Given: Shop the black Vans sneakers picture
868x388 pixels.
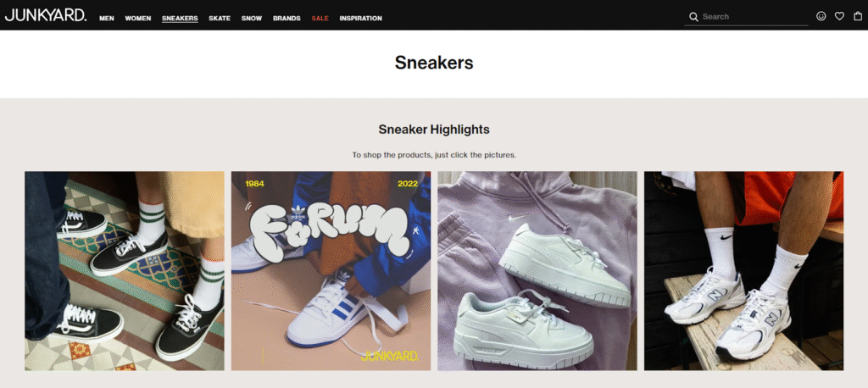Looking at the screenshot, I should click(125, 270).
